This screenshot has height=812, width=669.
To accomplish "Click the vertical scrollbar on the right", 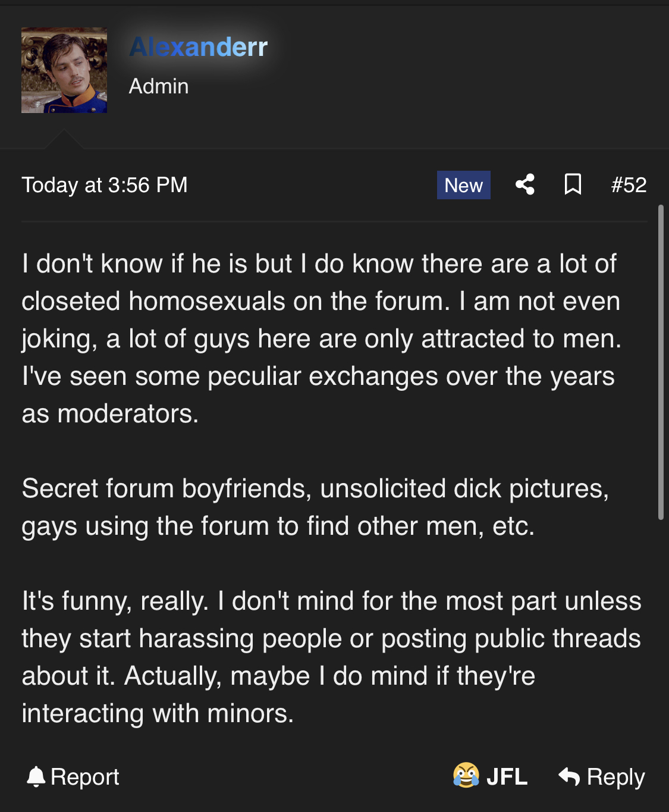I will click(x=661, y=363).
